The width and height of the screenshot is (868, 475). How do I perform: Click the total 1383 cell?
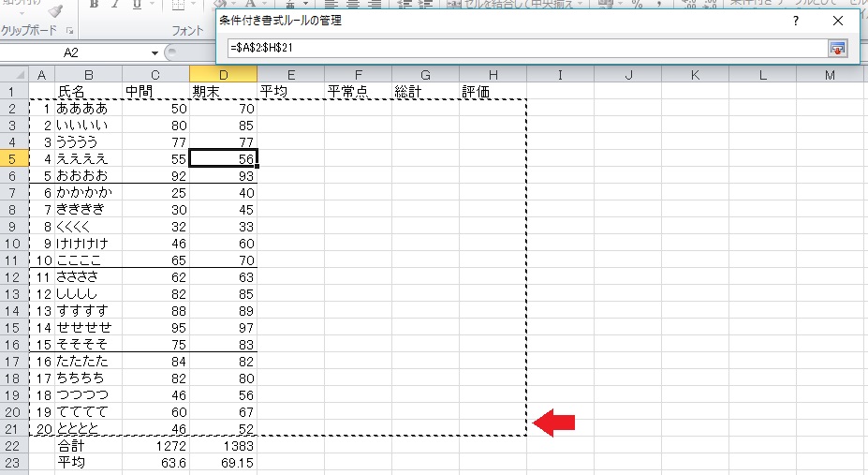click(x=223, y=446)
